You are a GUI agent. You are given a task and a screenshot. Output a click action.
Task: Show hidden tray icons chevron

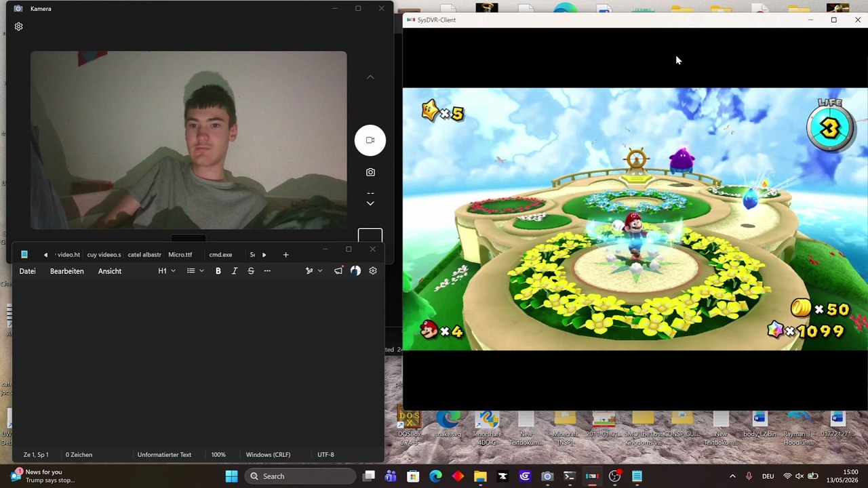click(732, 476)
